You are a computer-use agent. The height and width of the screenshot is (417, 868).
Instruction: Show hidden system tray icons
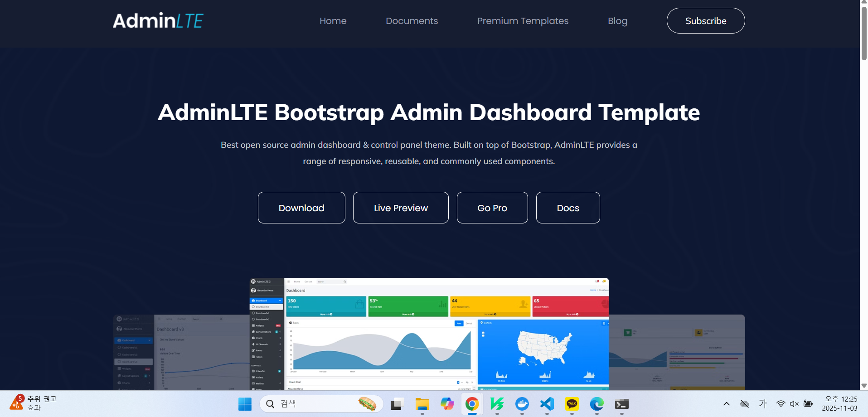coord(727,404)
